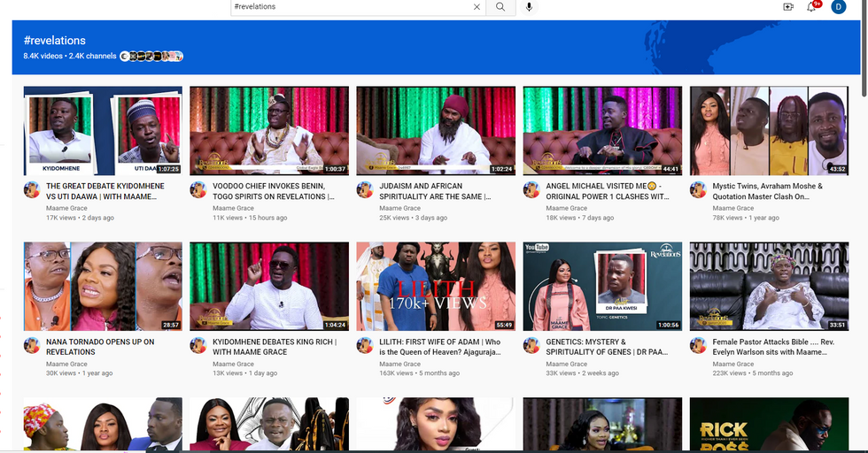This screenshot has height=453, width=868.
Task: Click Maame Grace under THE GREAT DEBATE video
Action: click(66, 208)
